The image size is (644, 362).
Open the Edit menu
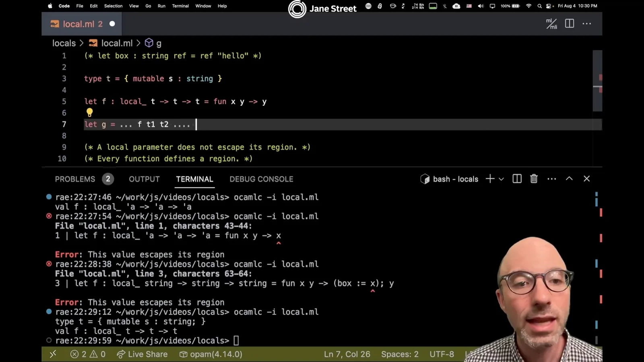point(94,6)
